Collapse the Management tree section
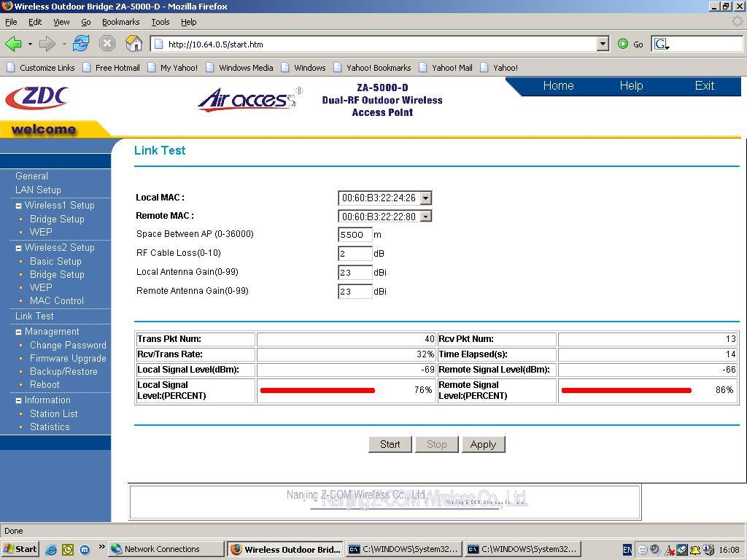 point(19,332)
